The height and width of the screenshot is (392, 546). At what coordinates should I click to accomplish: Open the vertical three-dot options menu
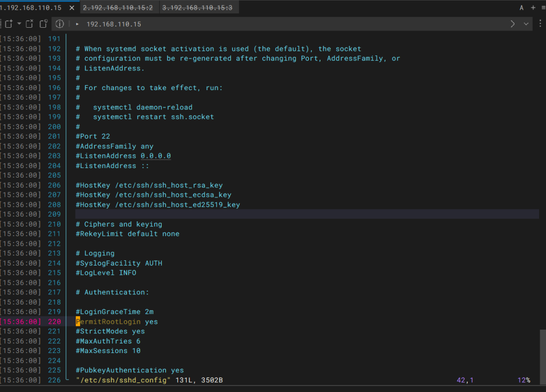[540, 24]
